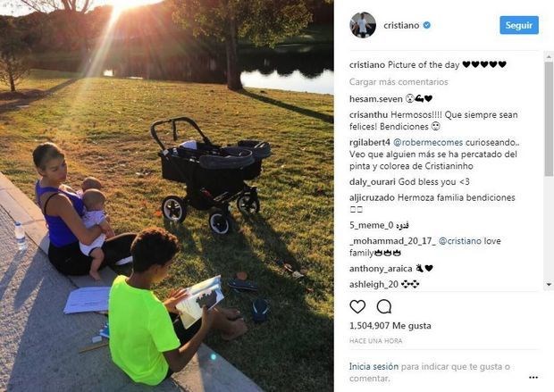Open the three-dot more options menu

[x=533, y=378]
